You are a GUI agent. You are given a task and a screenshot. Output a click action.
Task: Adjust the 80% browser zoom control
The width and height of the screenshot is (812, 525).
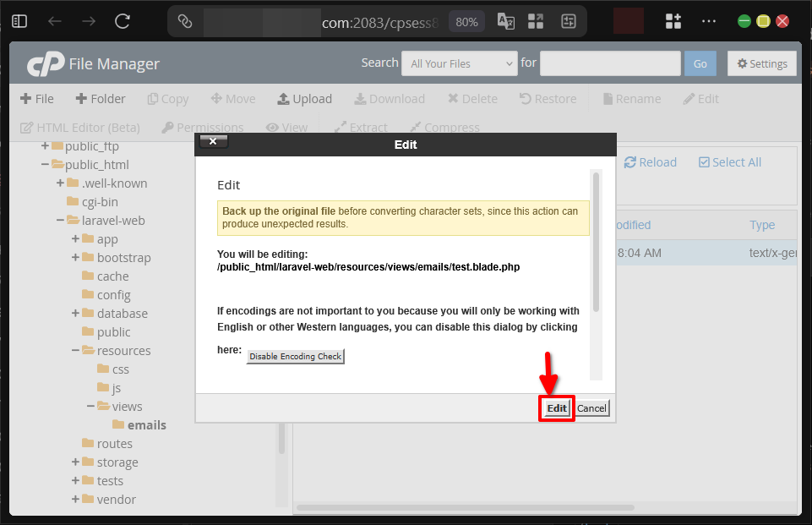click(466, 23)
